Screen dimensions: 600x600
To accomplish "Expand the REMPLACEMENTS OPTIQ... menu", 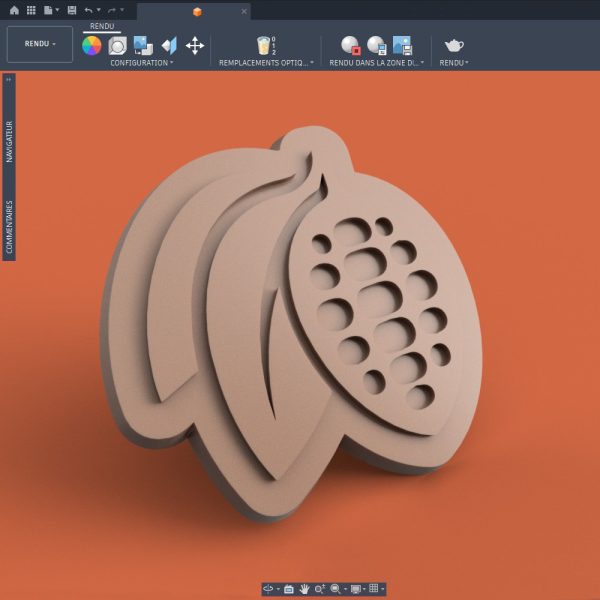I will pyautogui.click(x=266, y=63).
